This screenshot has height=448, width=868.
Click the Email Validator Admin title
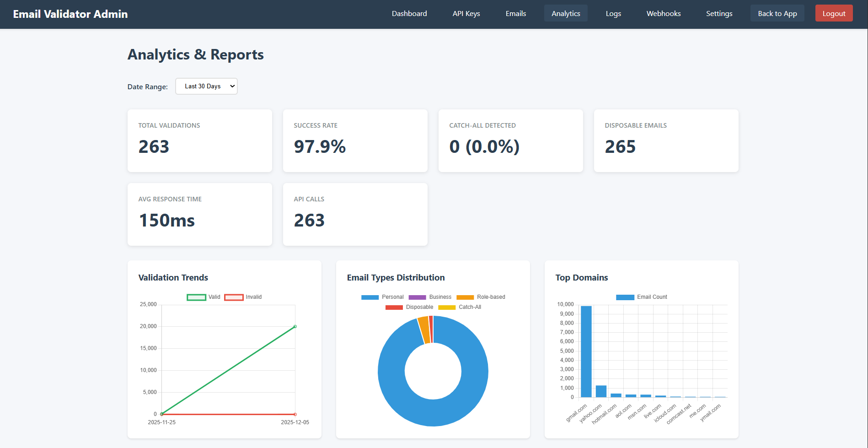[70, 14]
